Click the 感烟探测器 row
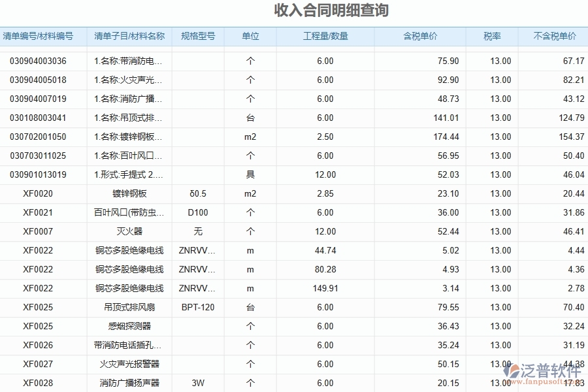This screenshot has height=392, width=588. point(128,326)
